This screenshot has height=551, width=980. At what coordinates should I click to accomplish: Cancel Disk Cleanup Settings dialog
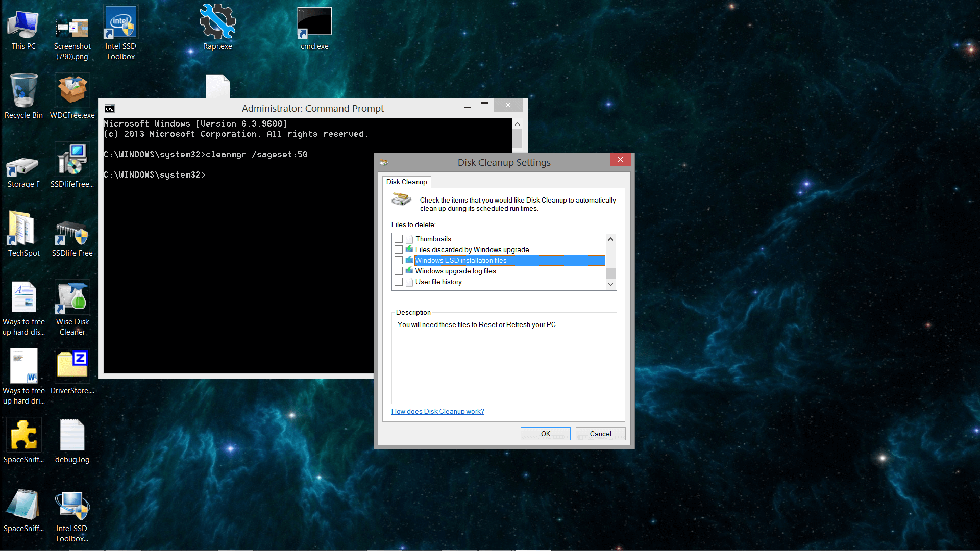[x=600, y=433]
